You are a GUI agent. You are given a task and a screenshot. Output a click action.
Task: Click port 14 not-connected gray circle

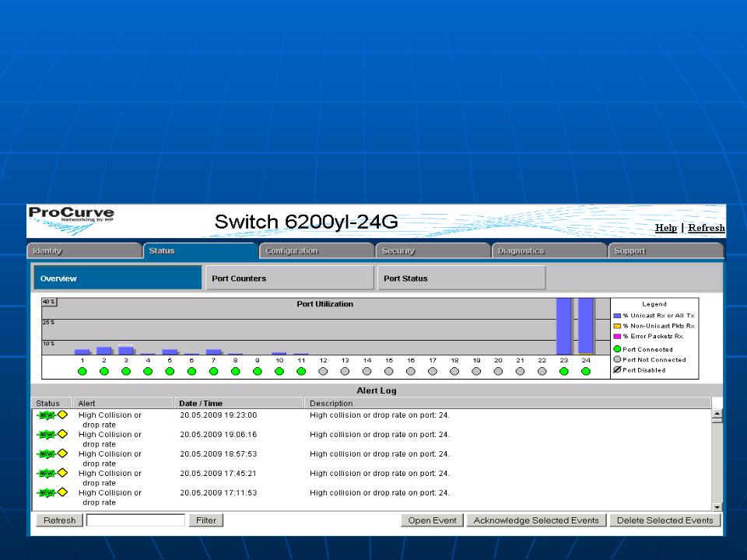(366, 372)
